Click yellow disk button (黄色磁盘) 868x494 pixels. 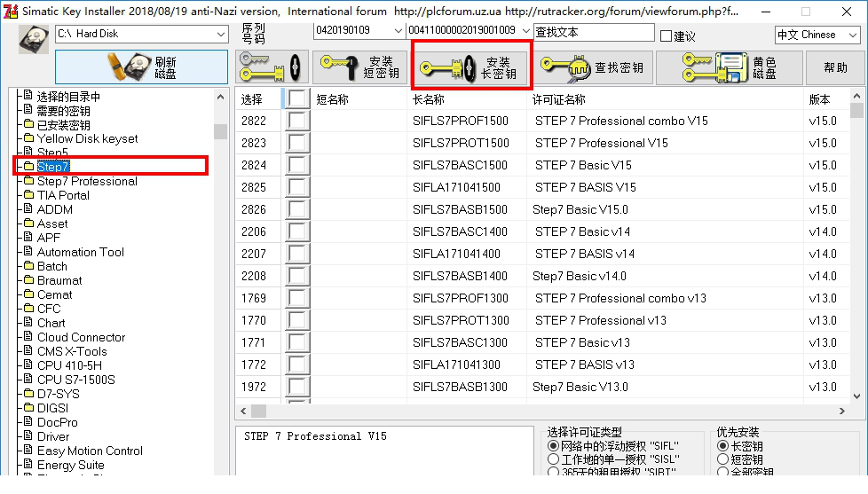pos(729,67)
